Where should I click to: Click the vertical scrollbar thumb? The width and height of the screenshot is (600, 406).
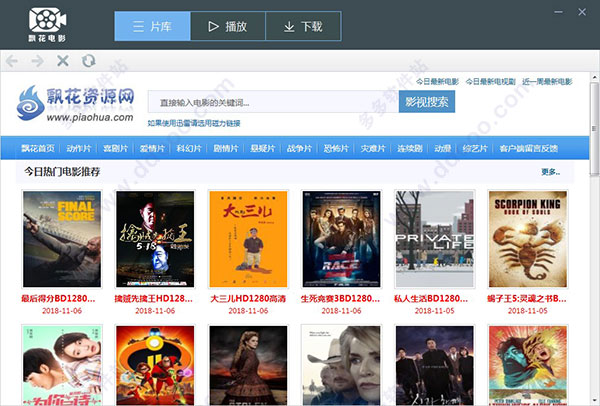(594, 128)
